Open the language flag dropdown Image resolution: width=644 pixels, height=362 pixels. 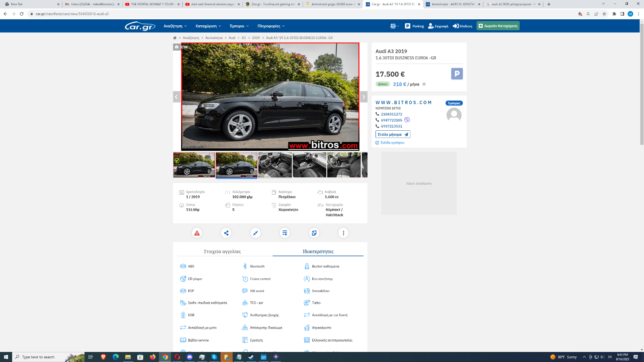[x=394, y=26]
